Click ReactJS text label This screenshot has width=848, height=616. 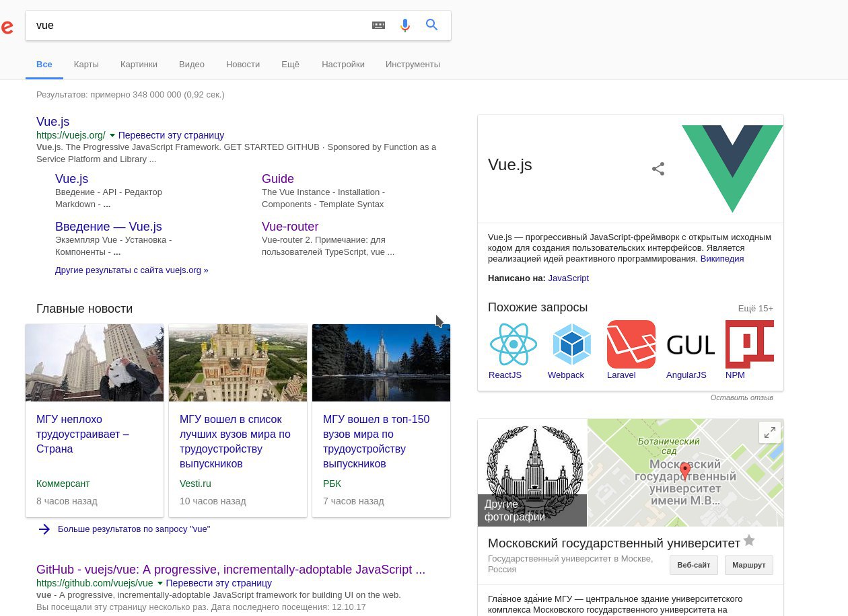505,375
